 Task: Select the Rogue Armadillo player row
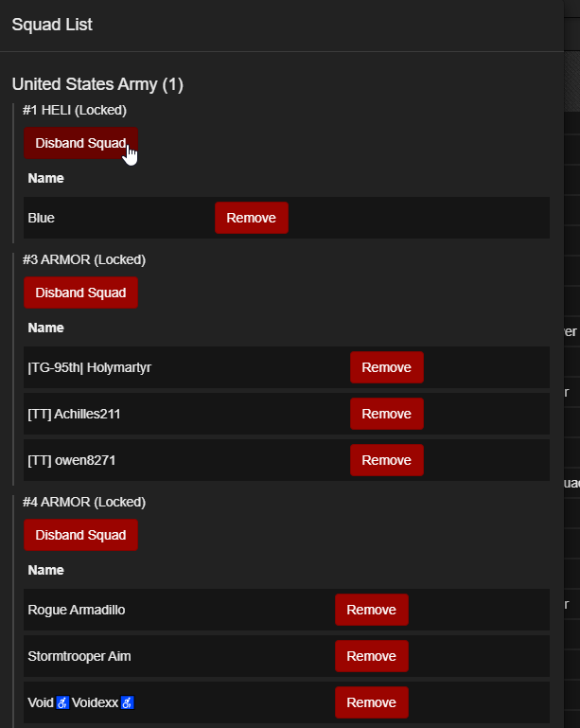287,610
